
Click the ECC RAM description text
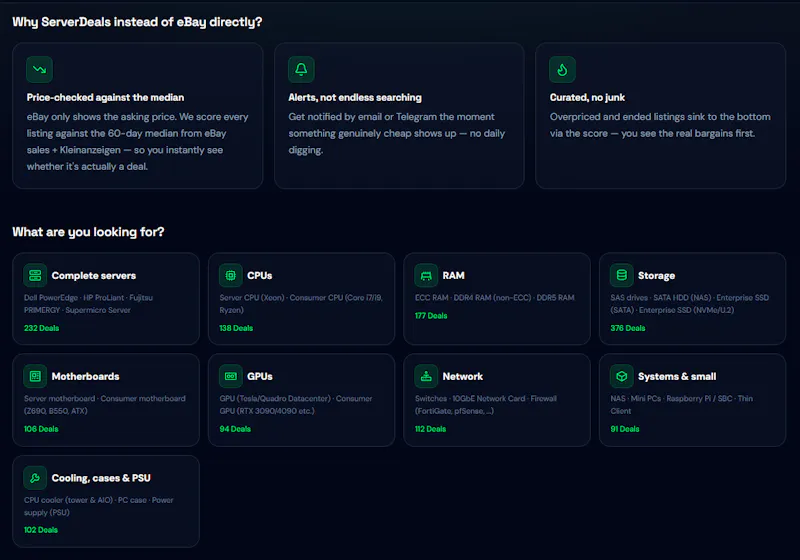tap(494, 297)
